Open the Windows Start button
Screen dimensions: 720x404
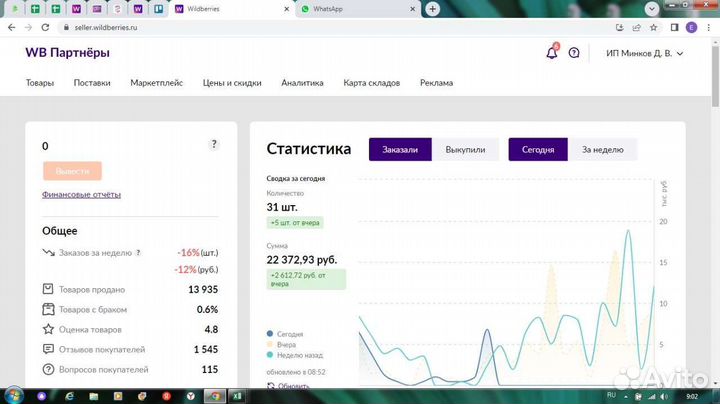pyautogui.click(x=14, y=396)
